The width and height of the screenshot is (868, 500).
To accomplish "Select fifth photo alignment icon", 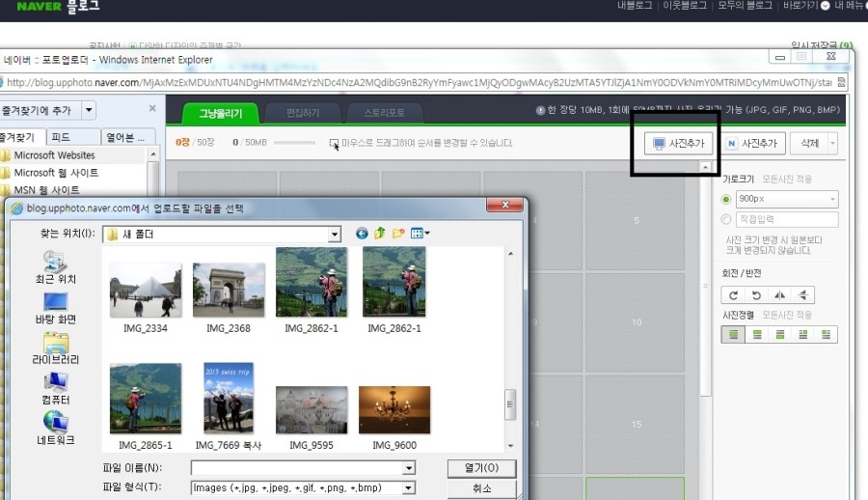I will tap(826, 334).
